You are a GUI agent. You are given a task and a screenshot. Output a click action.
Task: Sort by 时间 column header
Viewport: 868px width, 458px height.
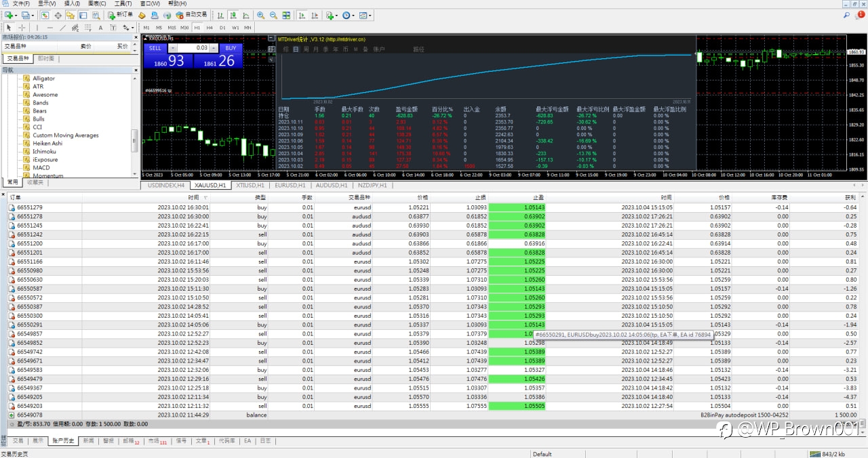(x=194, y=197)
